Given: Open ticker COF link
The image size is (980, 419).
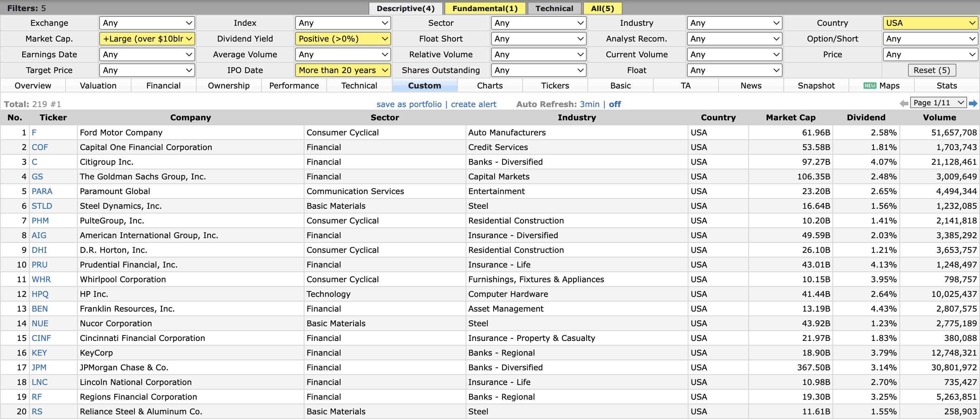Looking at the screenshot, I should 39,147.
